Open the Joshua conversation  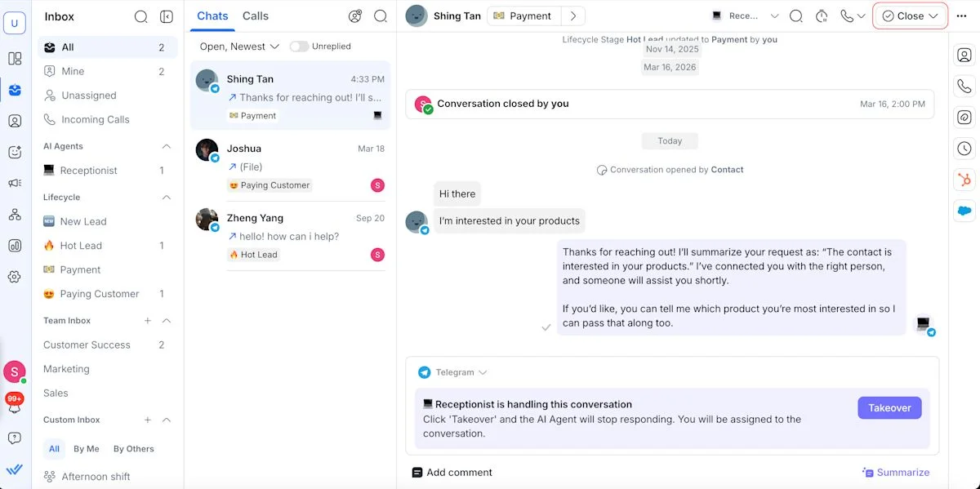290,167
